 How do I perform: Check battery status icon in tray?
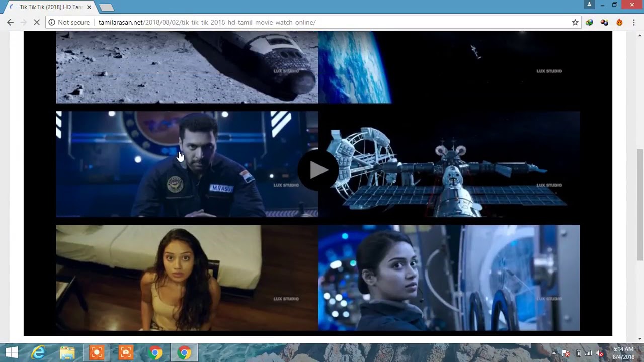tap(578, 353)
